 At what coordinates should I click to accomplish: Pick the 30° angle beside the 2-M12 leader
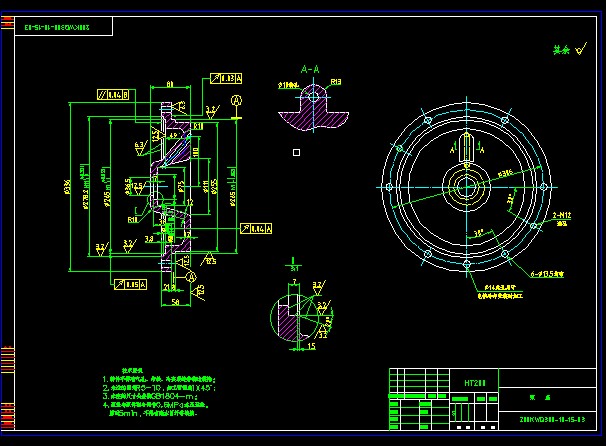[x=511, y=198]
